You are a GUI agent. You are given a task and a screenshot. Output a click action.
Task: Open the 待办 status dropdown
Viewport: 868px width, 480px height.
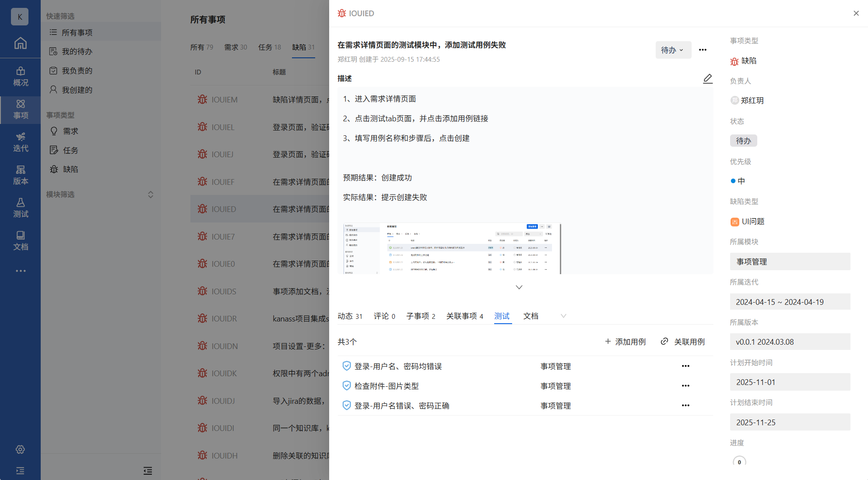point(673,50)
